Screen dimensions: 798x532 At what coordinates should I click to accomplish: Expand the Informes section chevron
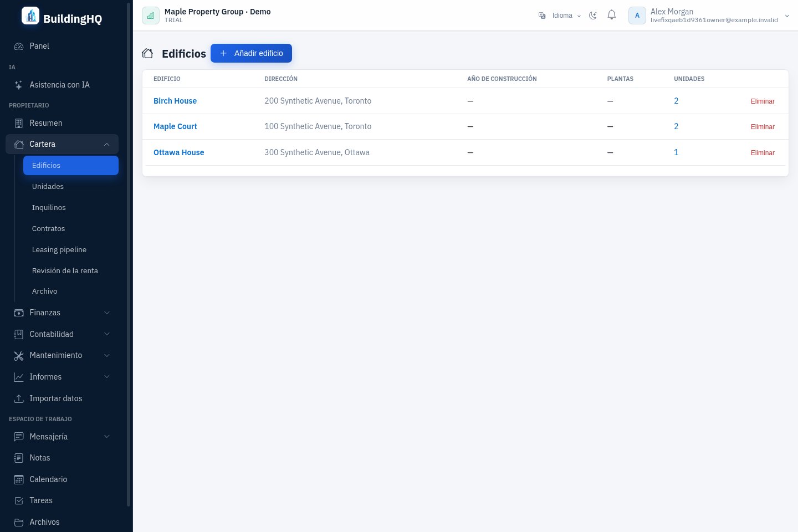107,377
